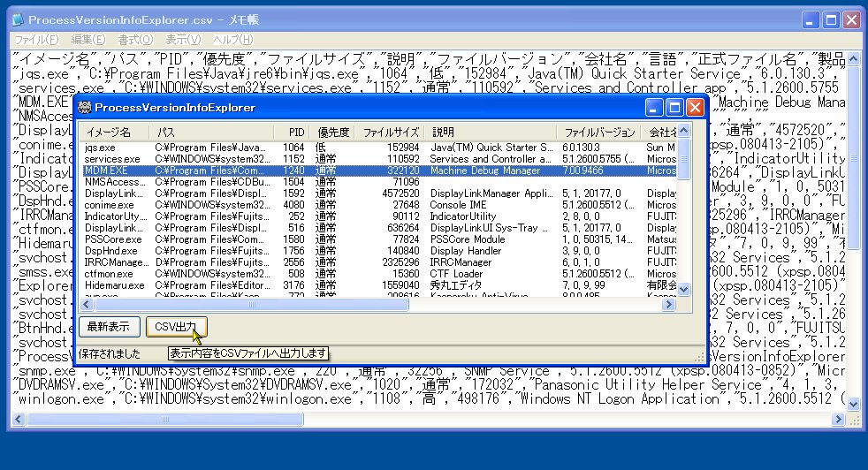Viewport: 868px width, 470px height.
Task: Close the ProcessVersionInfoExplorer dialog
Action: point(695,108)
